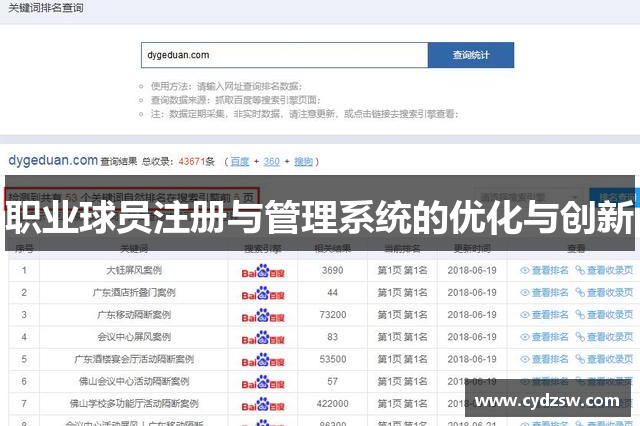Select keyword 佛山会议中心活动隔断案例
Viewport: 640px width, 426px height.
click(134, 382)
